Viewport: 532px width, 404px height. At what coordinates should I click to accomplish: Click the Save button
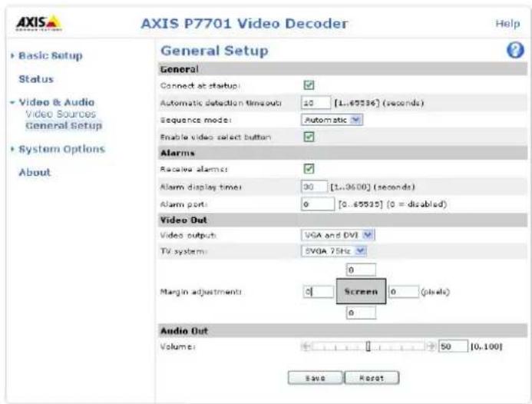click(316, 378)
